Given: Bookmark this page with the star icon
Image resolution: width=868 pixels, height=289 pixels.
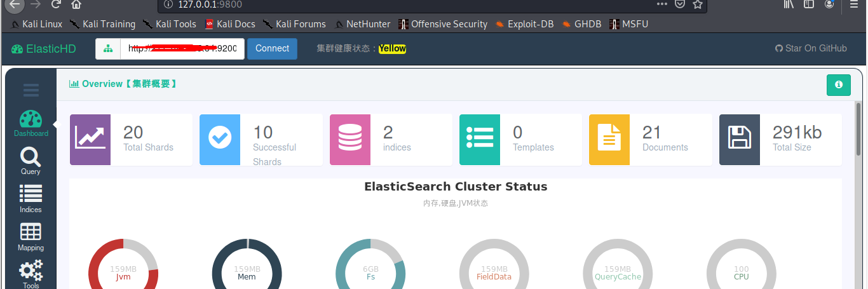Looking at the screenshot, I should (698, 4).
